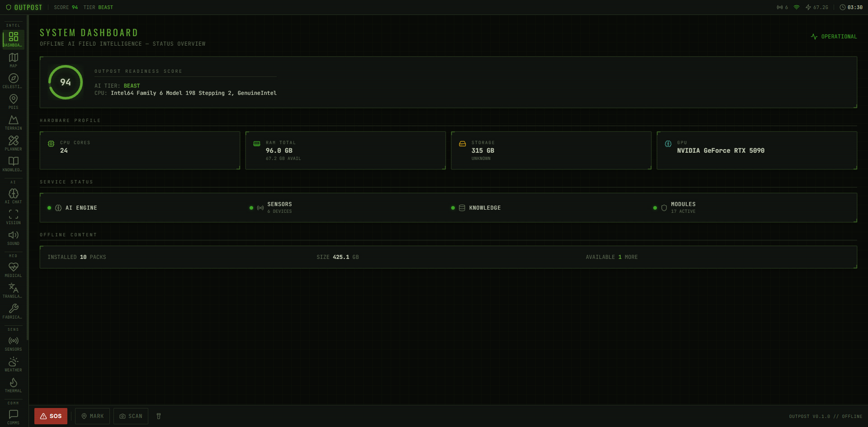Toggle the flashlight icon in the bottom bar
The image size is (868, 427).
coord(159,416)
